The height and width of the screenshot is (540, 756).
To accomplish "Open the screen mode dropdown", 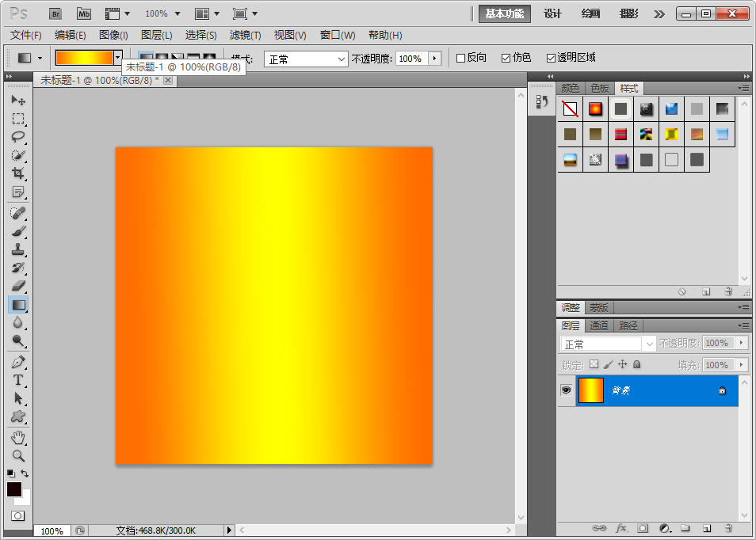I will [x=245, y=14].
